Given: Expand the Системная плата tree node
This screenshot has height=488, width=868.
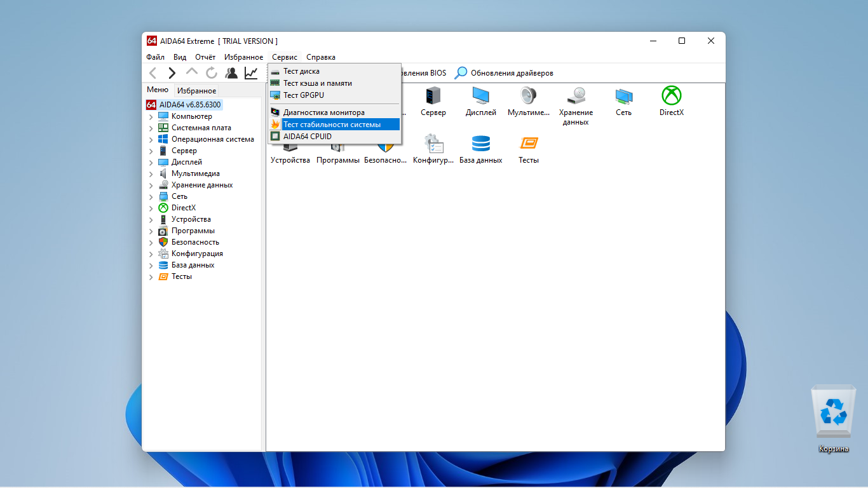Looking at the screenshot, I should [x=151, y=128].
